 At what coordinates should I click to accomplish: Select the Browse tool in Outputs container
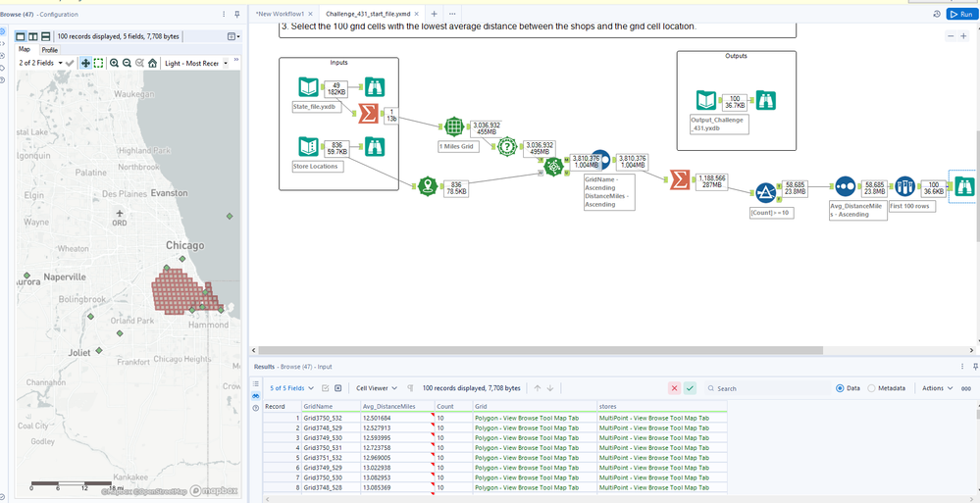pos(765,101)
